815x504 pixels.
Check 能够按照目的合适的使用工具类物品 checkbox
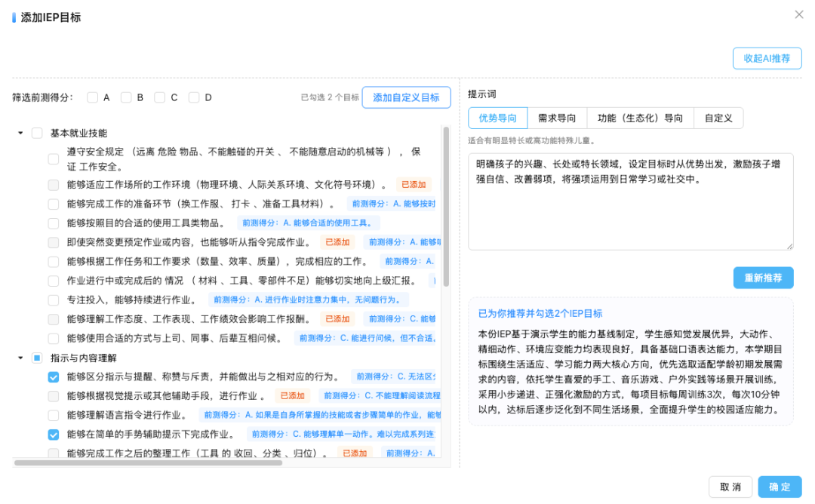point(54,223)
